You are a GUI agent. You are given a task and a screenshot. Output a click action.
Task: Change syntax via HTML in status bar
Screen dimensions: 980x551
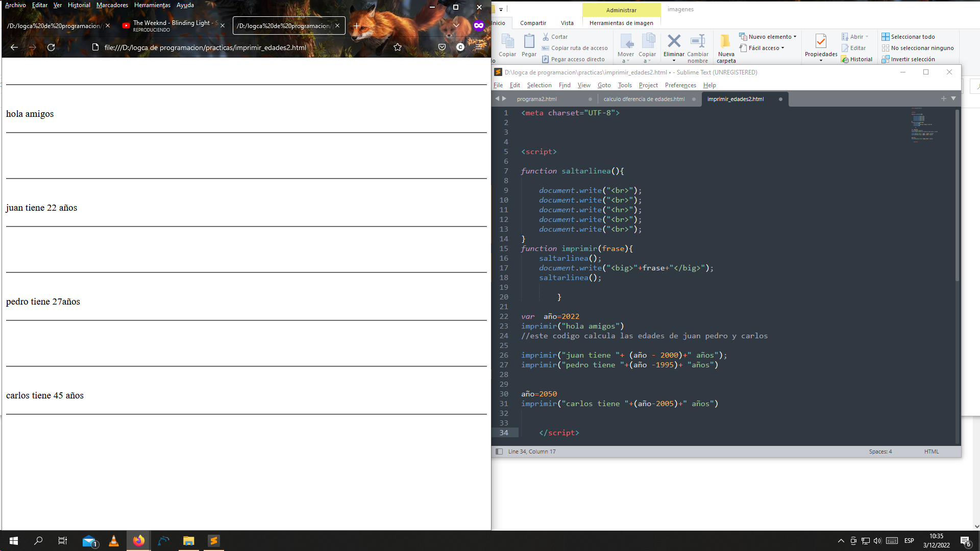coord(932,452)
